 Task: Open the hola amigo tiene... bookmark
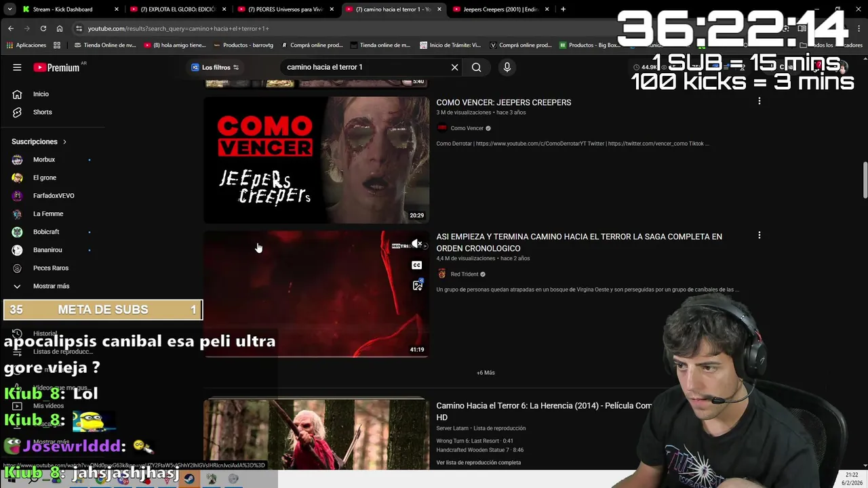174,45
